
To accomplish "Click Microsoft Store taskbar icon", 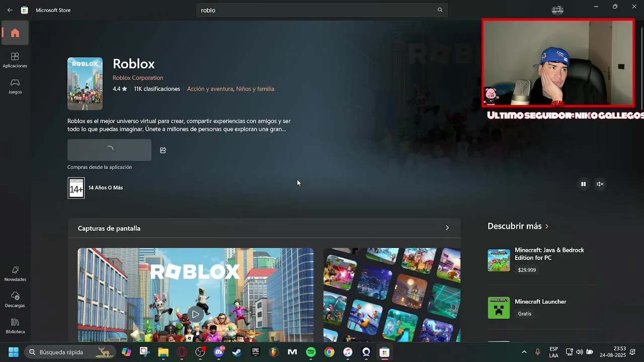I will (x=384, y=352).
